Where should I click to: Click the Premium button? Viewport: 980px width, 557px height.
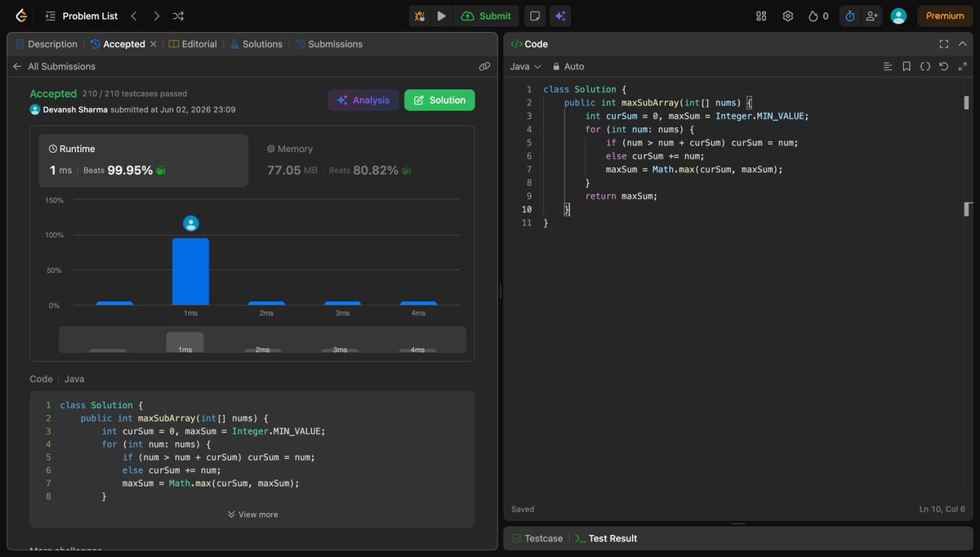point(945,16)
